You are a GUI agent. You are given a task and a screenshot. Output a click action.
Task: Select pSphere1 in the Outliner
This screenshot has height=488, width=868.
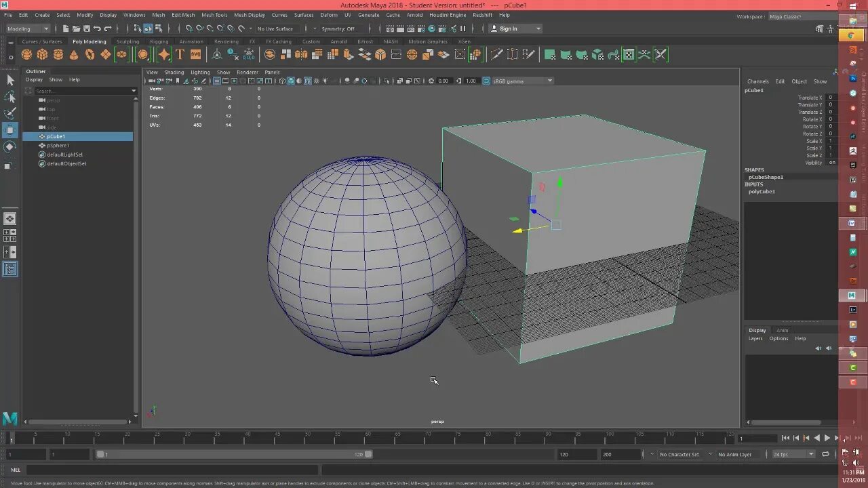(58, 145)
